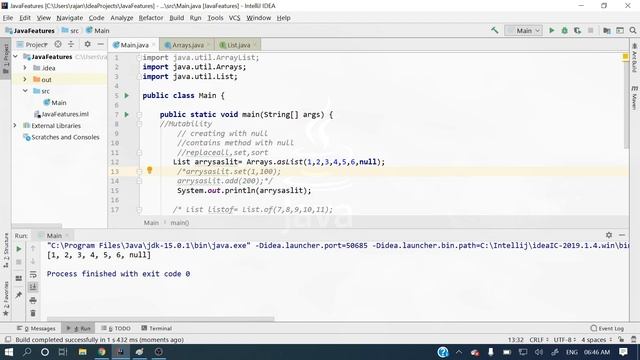Click run gutter arrow beside class Main
Image resolution: width=640 pixels, height=360 pixels.
pos(127,96)
